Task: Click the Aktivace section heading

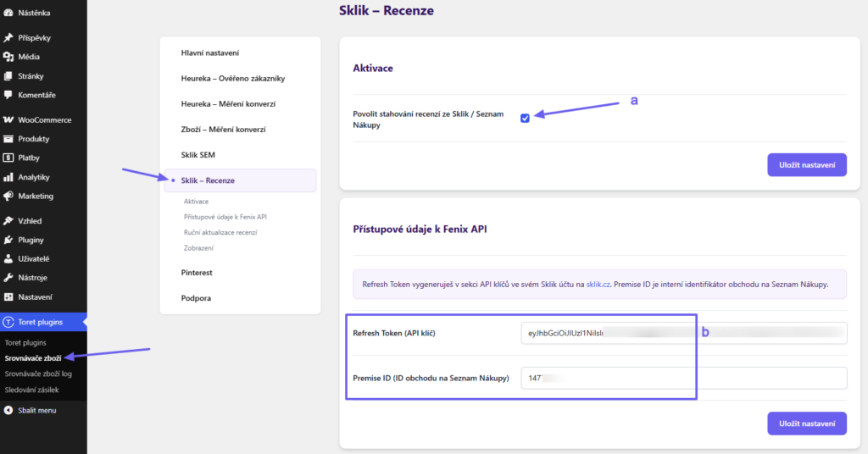Action: tap(373, 68)
